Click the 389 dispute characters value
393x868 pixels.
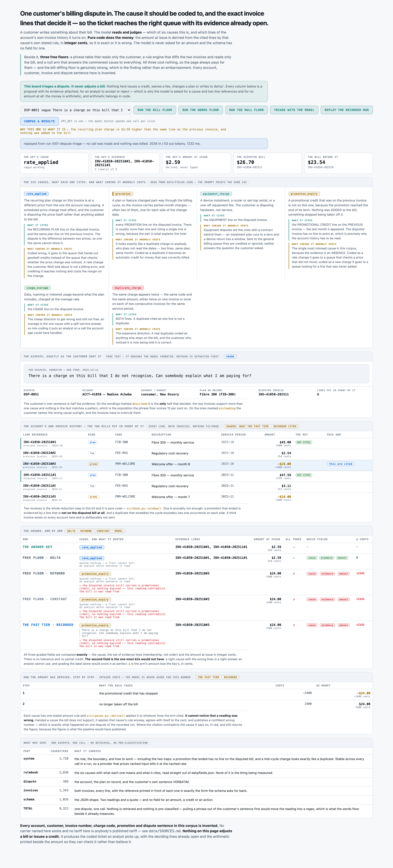coord(66,781)
